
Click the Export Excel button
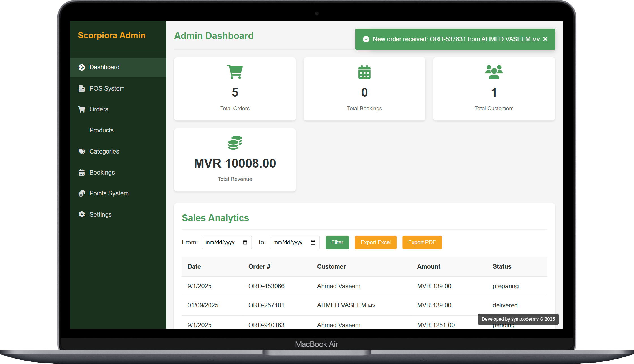point(375,242)
